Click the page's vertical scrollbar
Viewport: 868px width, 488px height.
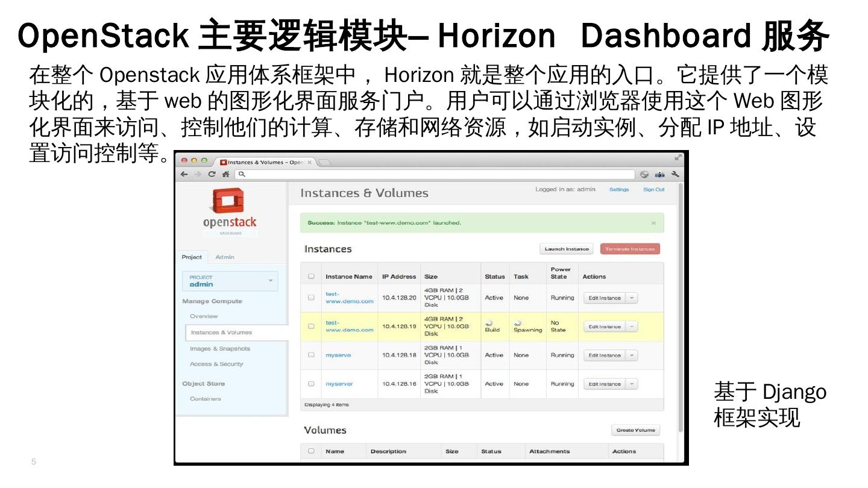[x=681, y=307]
